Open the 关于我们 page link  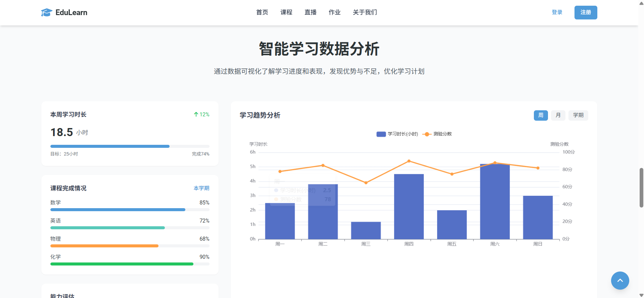(365, 12)
